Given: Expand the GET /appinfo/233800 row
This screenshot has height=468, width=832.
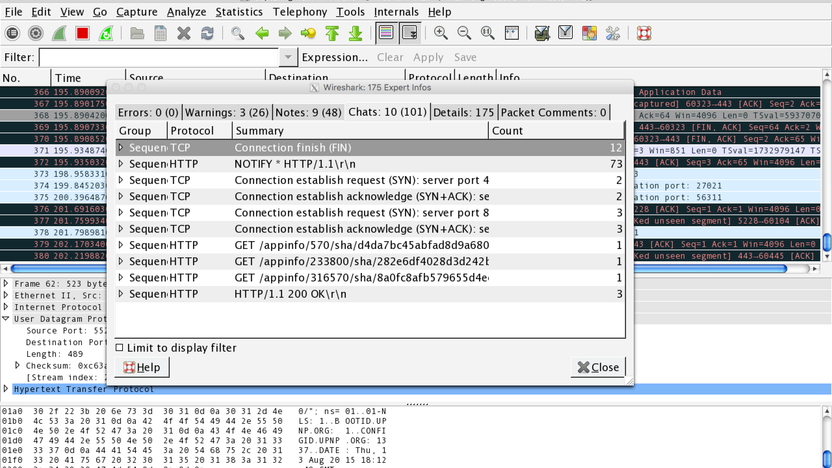Looking at the screenshot, I should (x=121, y=262).
